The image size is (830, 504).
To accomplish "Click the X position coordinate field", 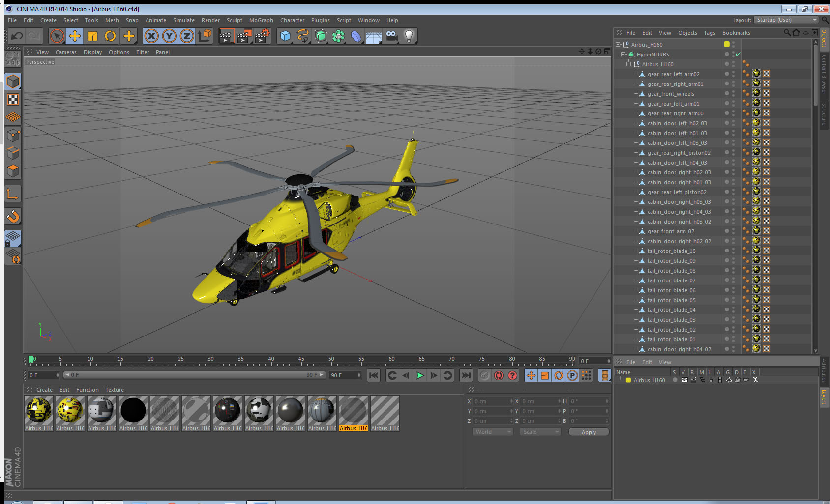I will (x=493, y=401).
